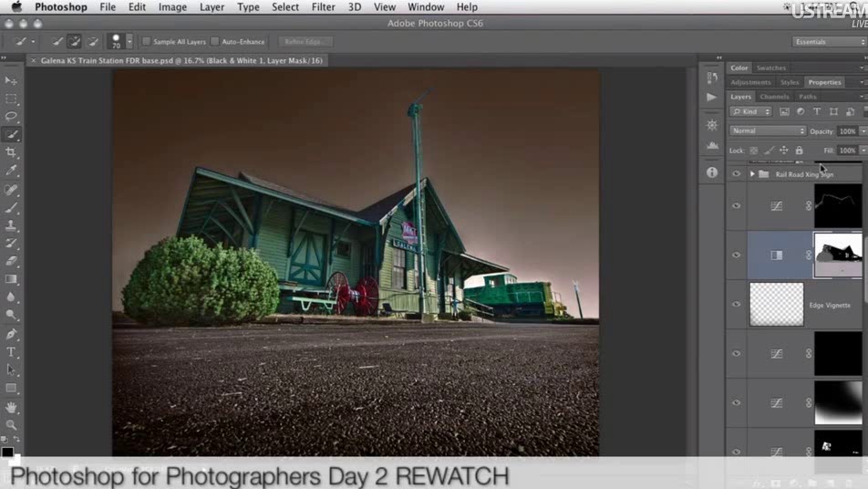This screenshot has width=868, height=489.
Task: Open the Layer menu
Action: coord(212,7)
